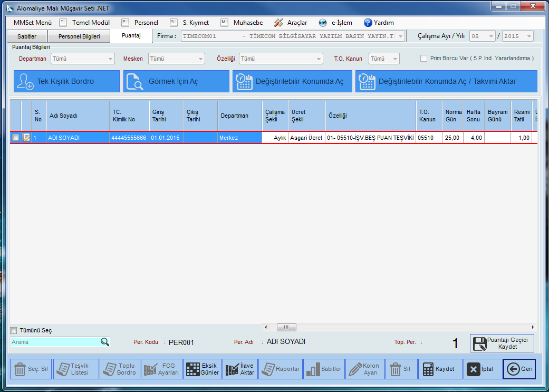This screenshot has height=392, width=549.
Task: Click Aylık working type cell
Action: pyautogui.click(x=275, y=138)
